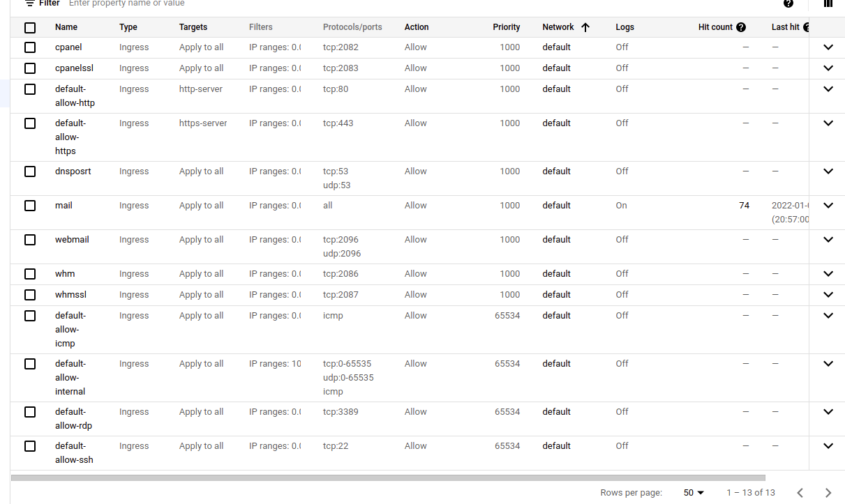
Task: Select default-allow-ssh rule checkbox
Action: pos(30,446)
